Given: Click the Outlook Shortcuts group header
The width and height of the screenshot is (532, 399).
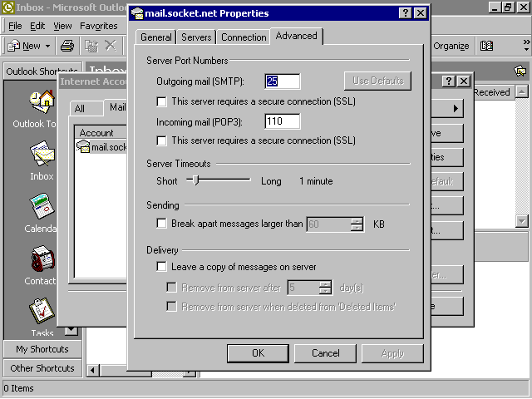Looking at the screenshot, I should (x=42, y=71).
